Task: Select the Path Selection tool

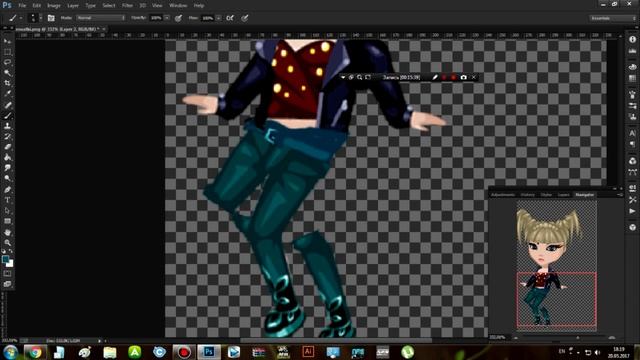Action: (x=7, y=211)
